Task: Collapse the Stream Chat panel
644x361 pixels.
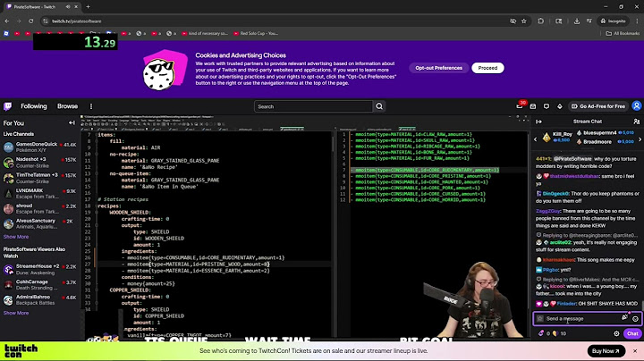Action: (x=538, y=122)
